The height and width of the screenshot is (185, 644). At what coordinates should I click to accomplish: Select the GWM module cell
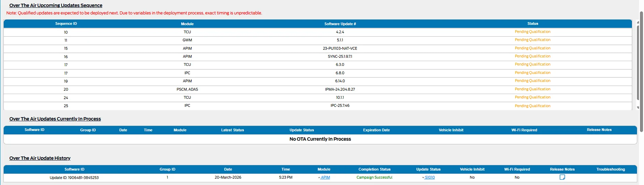187,40
